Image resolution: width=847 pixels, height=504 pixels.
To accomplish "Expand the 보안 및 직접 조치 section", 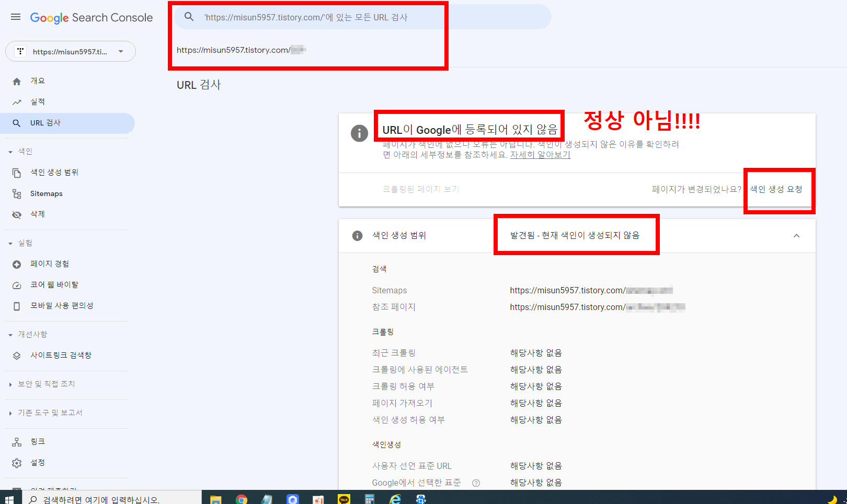I will (x=41, y=384).
